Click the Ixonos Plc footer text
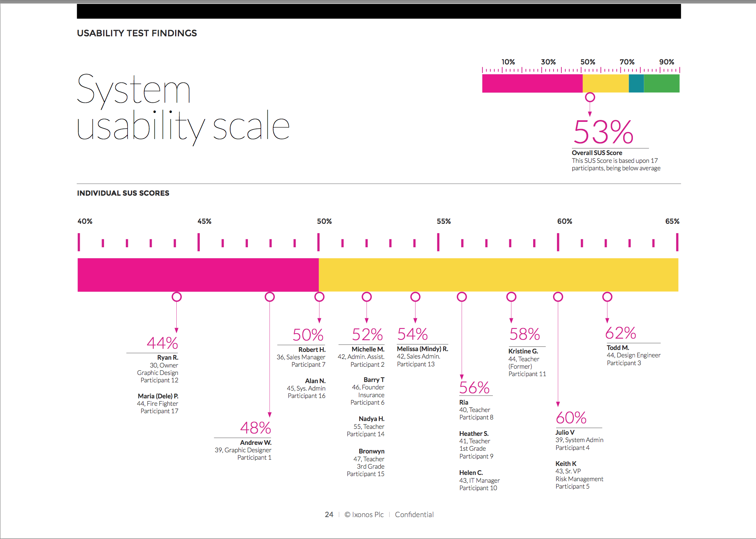756x539 pixels. tap(367, 514)
